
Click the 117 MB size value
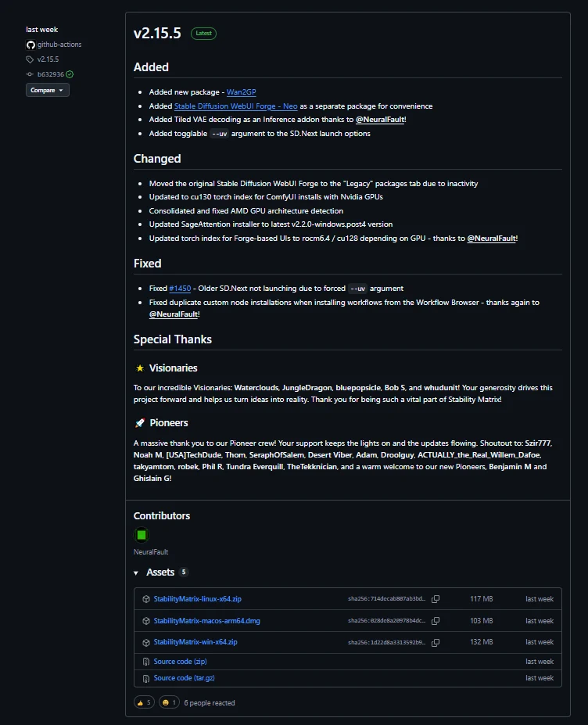pyautogui.click(x=481, y=599)
